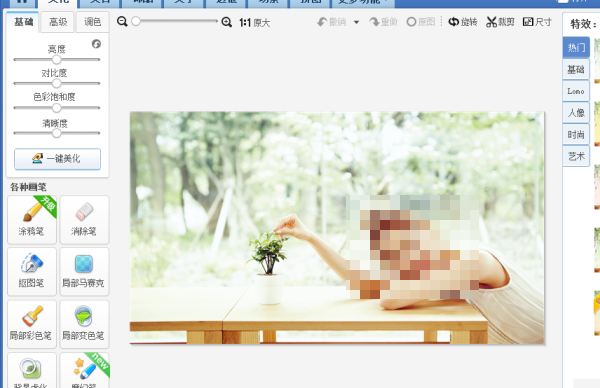The height and width of the screenshot is (388, 600).
Task: Open the 尺寸 resize tool
Action: pyautogui.click(x=537, y=22)
